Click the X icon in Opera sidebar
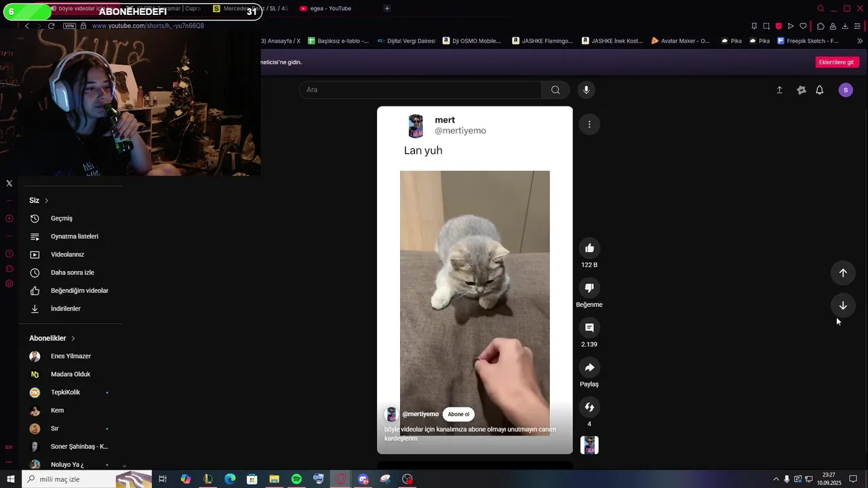The image size is (868, 488). tap(9, 183)
